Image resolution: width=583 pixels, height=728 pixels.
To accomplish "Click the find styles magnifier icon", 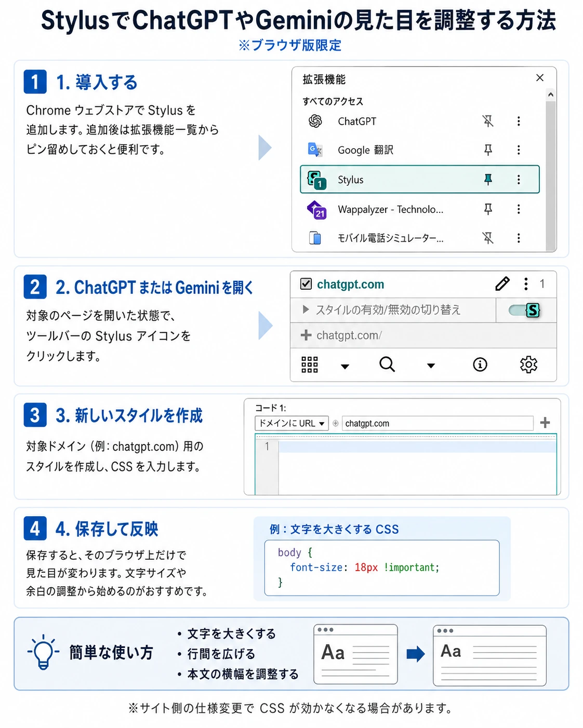I will 387,365.
